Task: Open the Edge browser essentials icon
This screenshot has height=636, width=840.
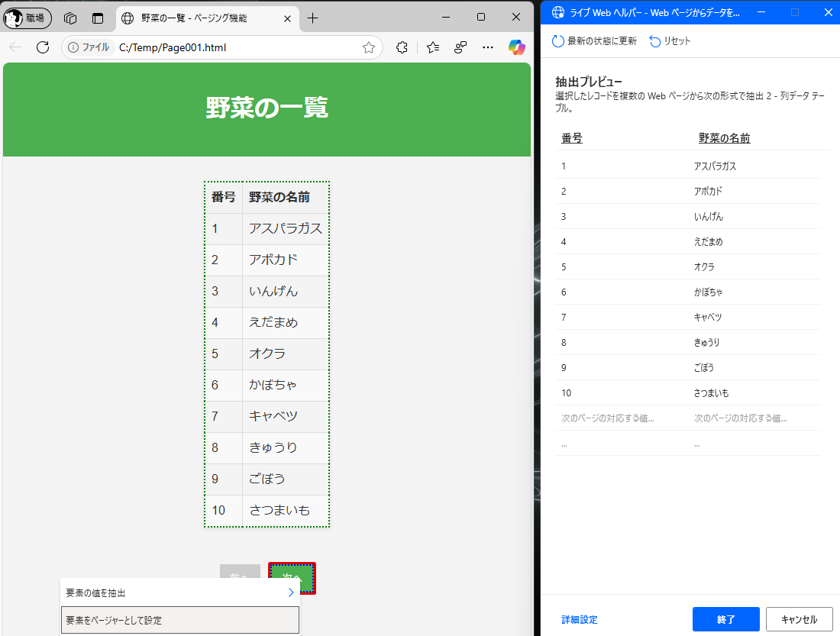Action: click(x=460, y=47)
